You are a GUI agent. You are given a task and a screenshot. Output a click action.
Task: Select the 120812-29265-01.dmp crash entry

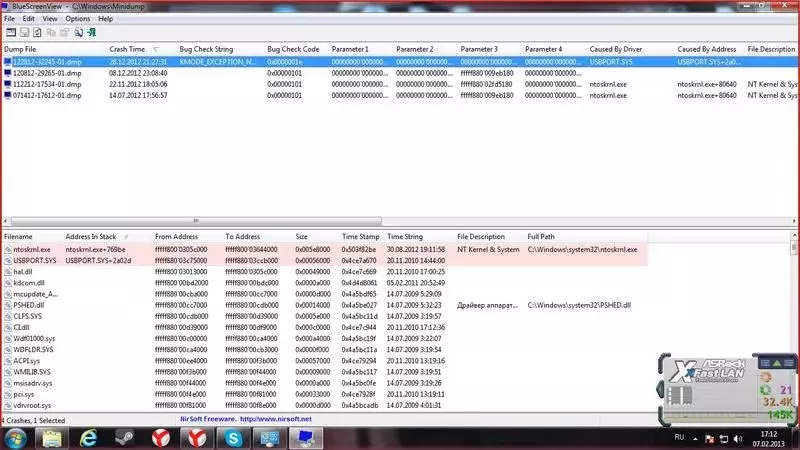pyautogui.click(x=399, y=73)
